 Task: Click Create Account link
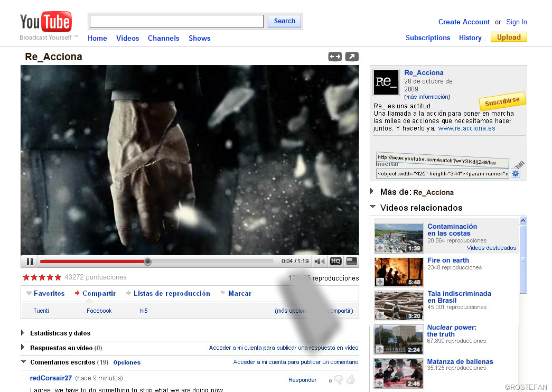pos(464,22)
